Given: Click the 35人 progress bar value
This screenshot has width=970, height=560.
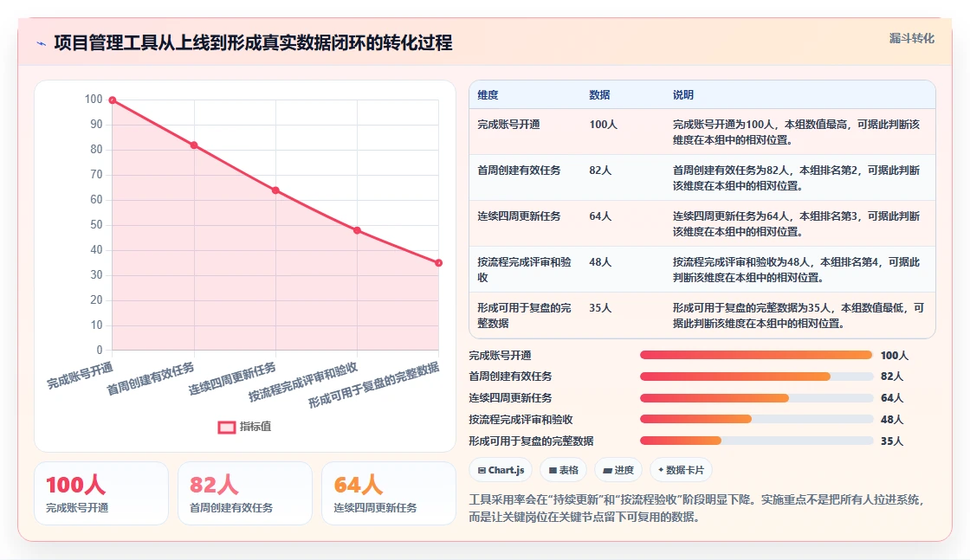Looking at the screenshot, I should tap(891, 441).
